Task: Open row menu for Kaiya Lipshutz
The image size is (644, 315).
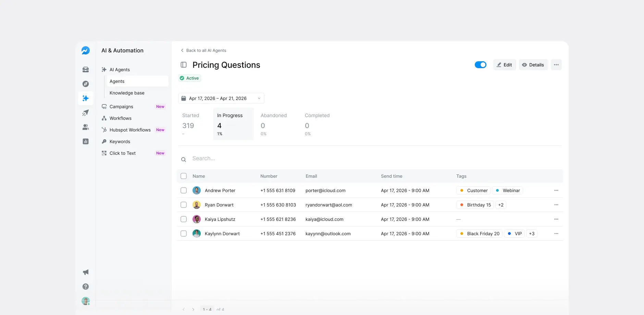Action: [x=556, y=219]
